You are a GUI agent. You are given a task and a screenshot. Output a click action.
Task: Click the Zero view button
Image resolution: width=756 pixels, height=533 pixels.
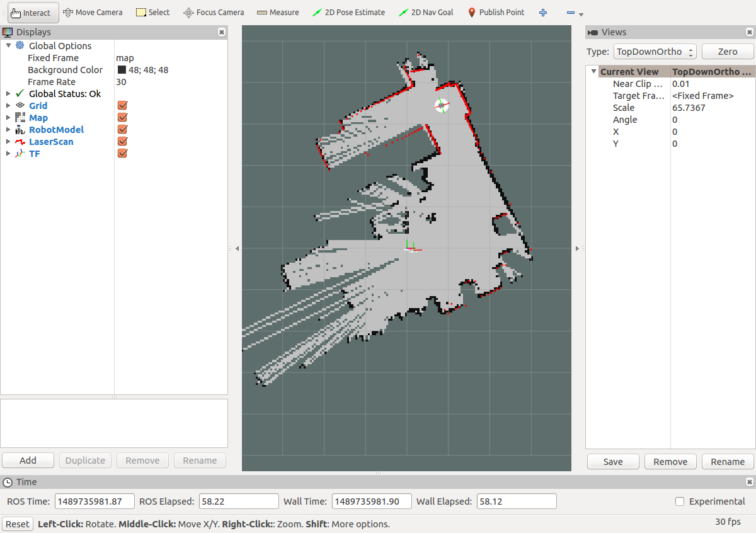tap(728, 52)
